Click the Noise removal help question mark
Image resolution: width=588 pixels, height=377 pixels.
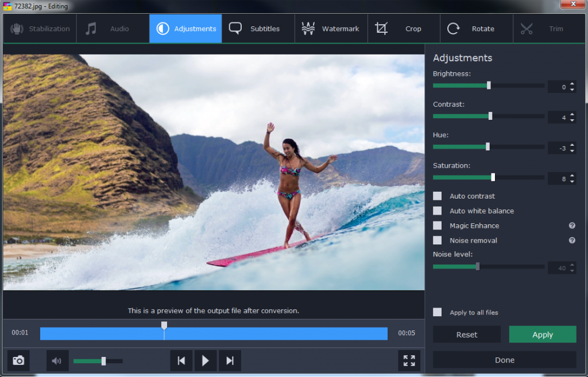pyautogui.click(x=571, y=240)
